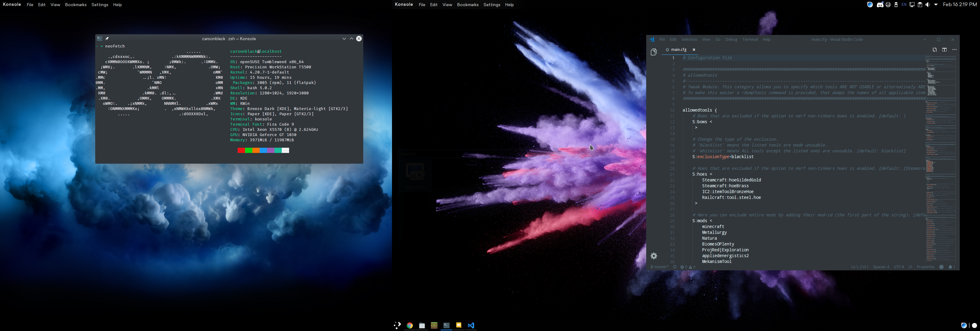Split the editor with split icon
Screen dimensions: 980x331
pos(944,50)
